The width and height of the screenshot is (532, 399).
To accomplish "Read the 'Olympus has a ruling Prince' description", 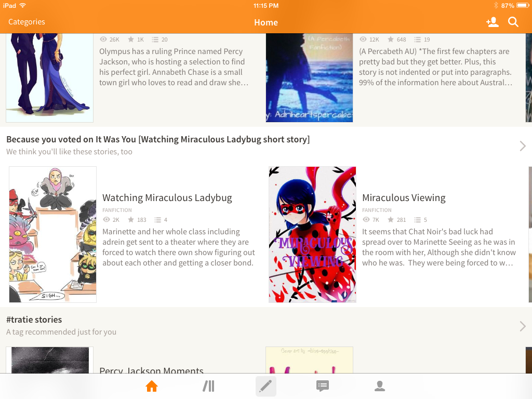I will (x=174, y=67).
